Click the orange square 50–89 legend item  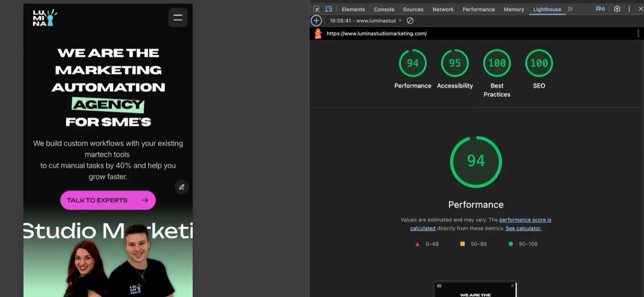(473, 244)
